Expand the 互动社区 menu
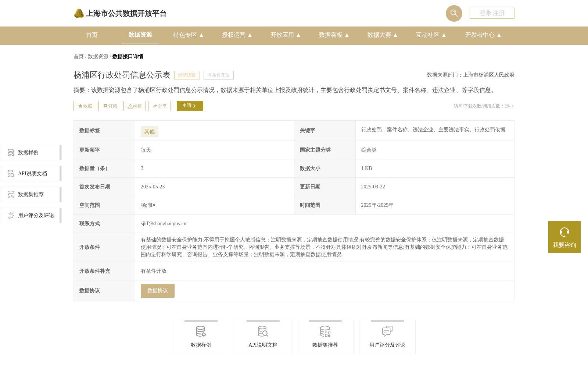This screenshot has height=368, width=588. tap(431, 35)
